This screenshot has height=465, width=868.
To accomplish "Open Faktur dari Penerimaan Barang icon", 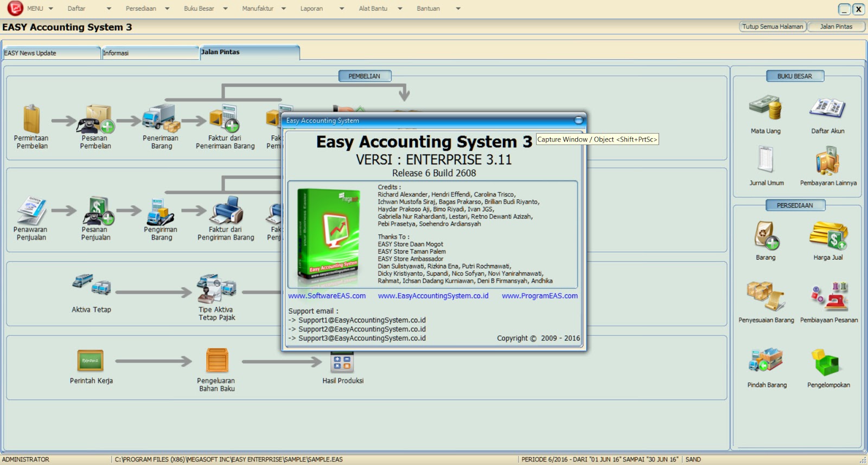I will [x=225, y=119].
